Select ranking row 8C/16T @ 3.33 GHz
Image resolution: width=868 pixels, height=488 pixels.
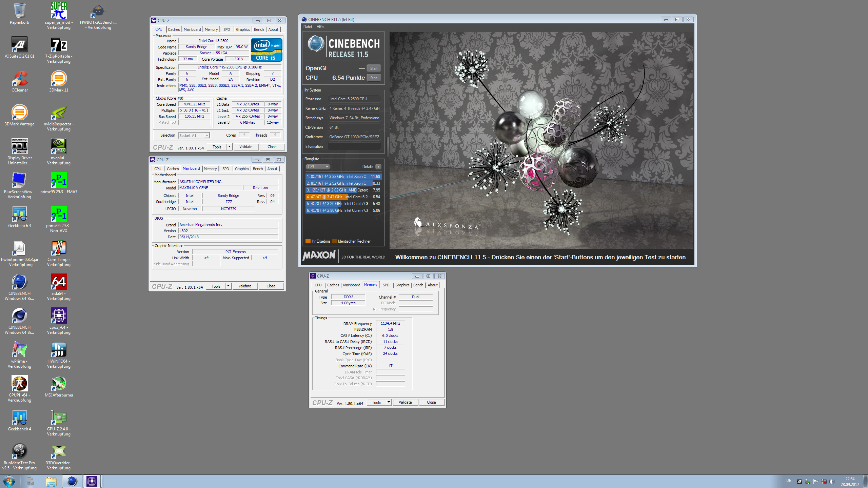click(343, 177)
